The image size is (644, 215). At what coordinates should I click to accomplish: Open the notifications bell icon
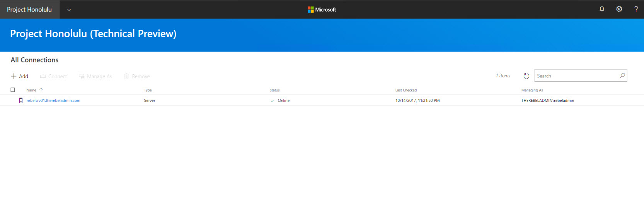602,9
